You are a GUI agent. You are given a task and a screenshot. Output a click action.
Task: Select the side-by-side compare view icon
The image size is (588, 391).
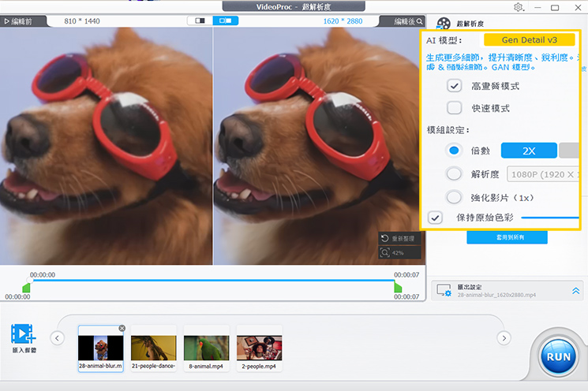(200, 20)
